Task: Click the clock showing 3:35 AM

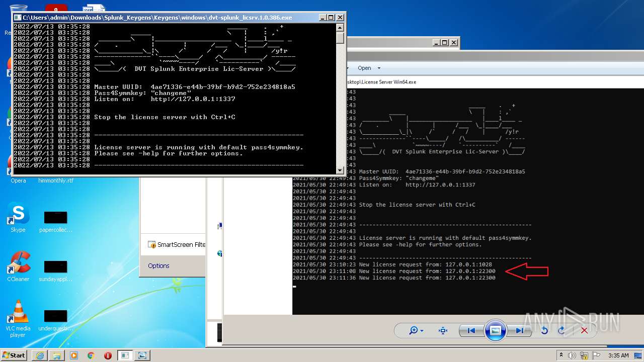Action: point(618,355)
